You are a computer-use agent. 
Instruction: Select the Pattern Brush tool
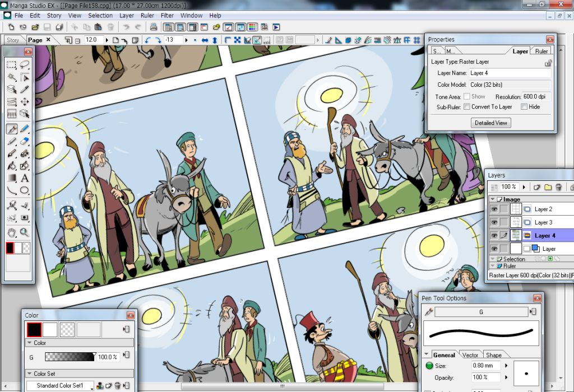click(x=25, y=153)
